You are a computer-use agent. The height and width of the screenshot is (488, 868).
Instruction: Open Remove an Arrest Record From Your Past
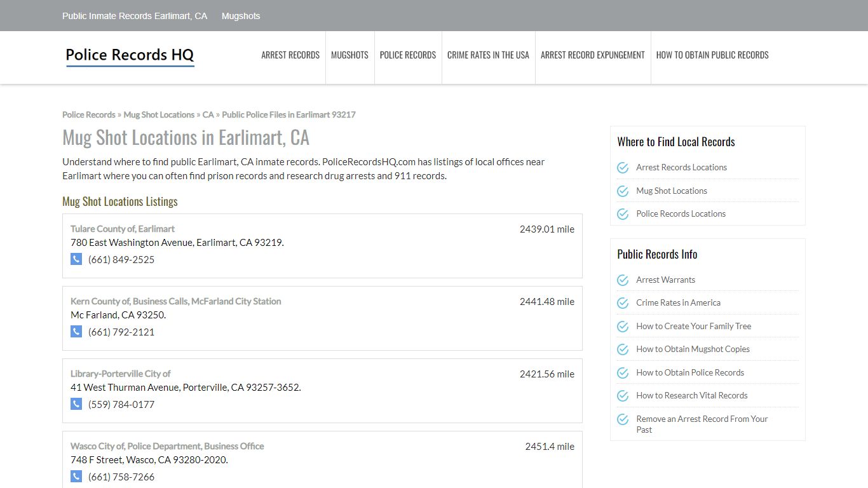tap(702, 424)
